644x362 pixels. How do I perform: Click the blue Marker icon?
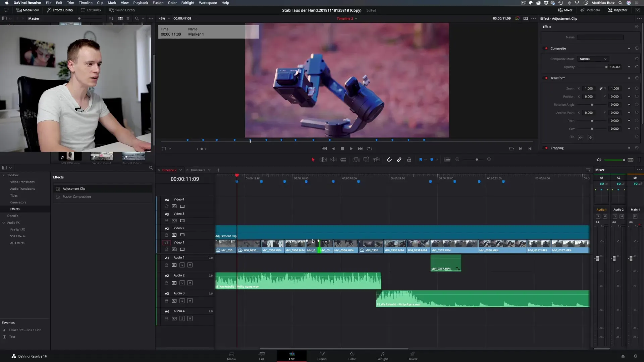[432, 160]
